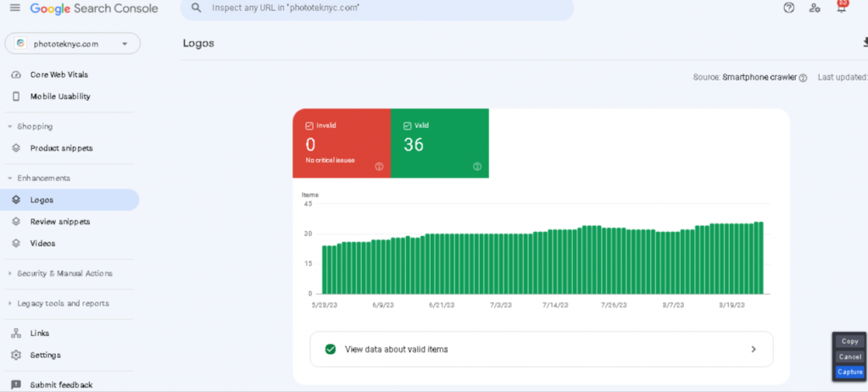
Task: Click the 6/21/23 date label
Action: pyautogui.click(x=442, y=305)
